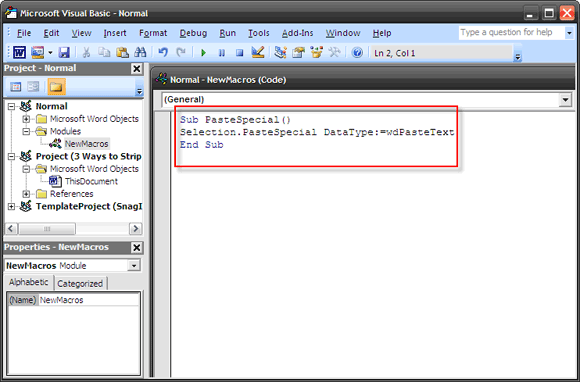Open the NewMacros Module object dropdown

coord(134,266)
